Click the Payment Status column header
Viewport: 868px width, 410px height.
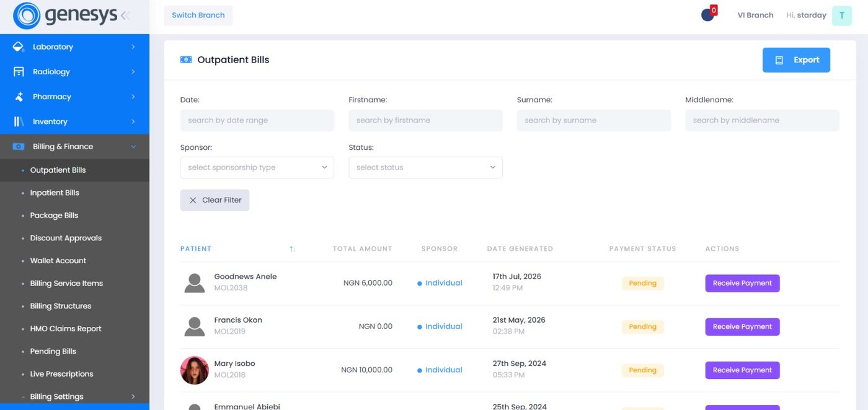(x=642, y=249)
